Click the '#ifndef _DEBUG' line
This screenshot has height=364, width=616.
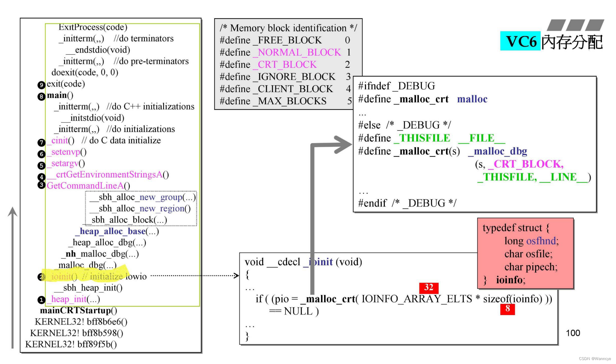coord(397,86)
